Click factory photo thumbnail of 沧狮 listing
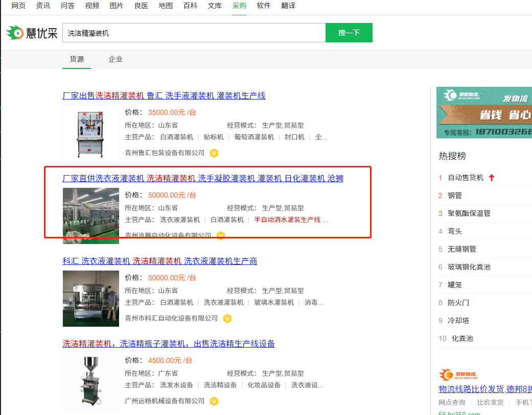This screenshot has height=415, width=532. click(91, 216)
